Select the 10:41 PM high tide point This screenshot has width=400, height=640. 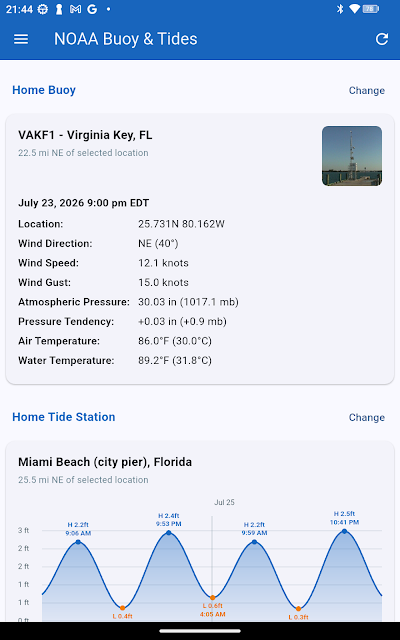click(344, 531)
